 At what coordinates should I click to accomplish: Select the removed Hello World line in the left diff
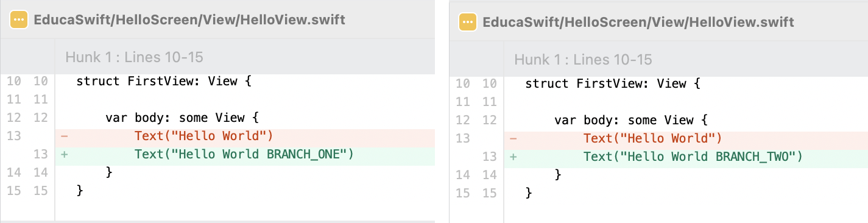(x=245, y=136)
